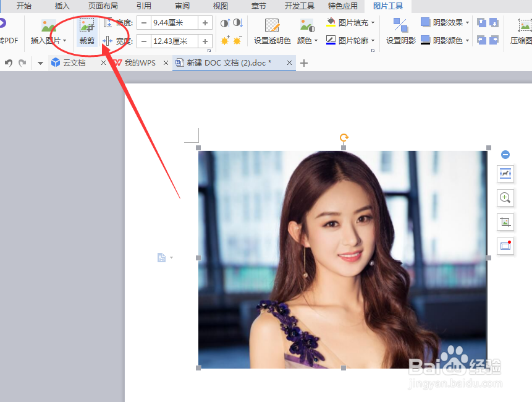Toggle Set Shadow (设置阴影) button
Image resolution: width=532 pixels, height=402 pixels.
click(400, 32)
